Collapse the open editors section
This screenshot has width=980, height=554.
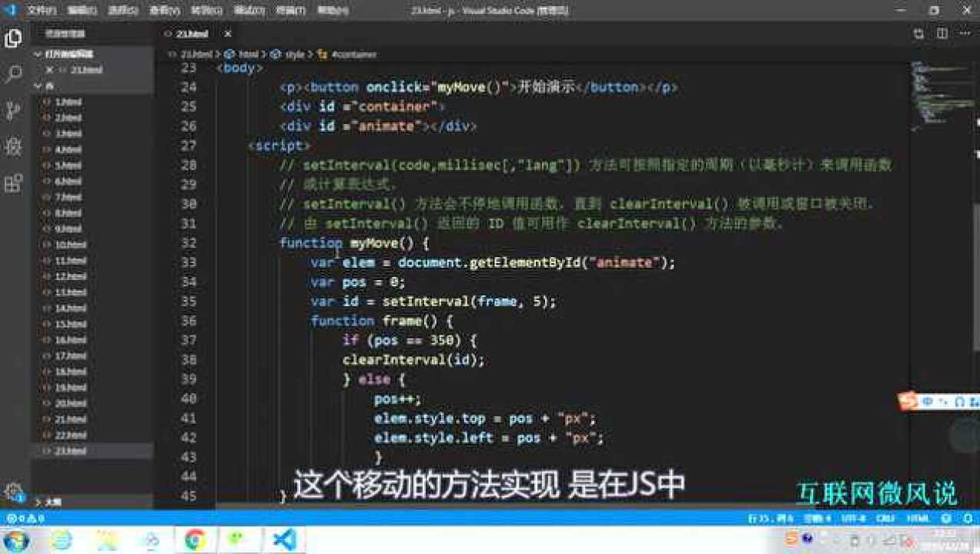(37, 55)
